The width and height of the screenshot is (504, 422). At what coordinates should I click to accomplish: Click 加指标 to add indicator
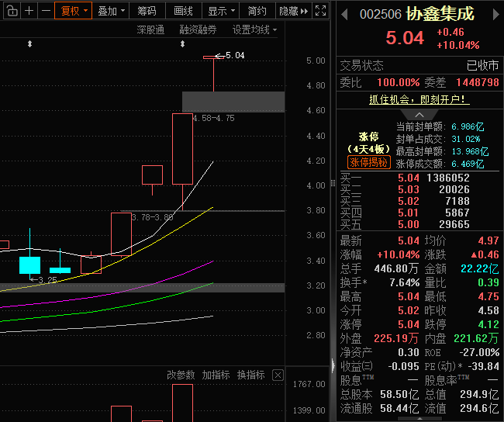click(x=216, y=375)
